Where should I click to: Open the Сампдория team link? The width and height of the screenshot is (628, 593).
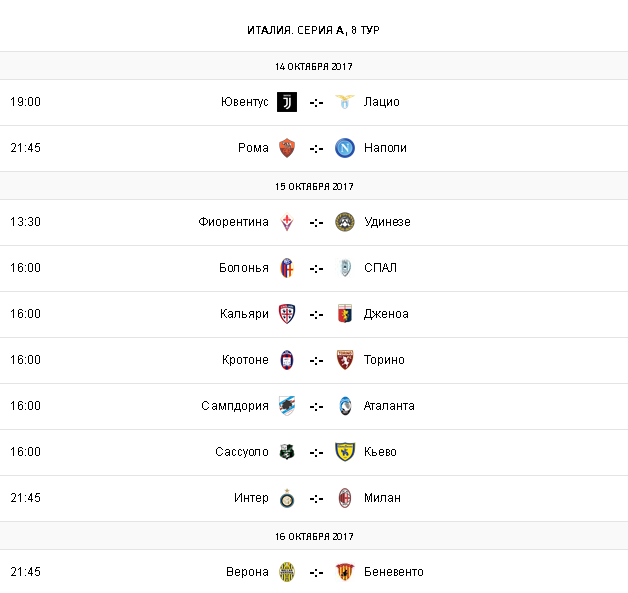point(235,406)
